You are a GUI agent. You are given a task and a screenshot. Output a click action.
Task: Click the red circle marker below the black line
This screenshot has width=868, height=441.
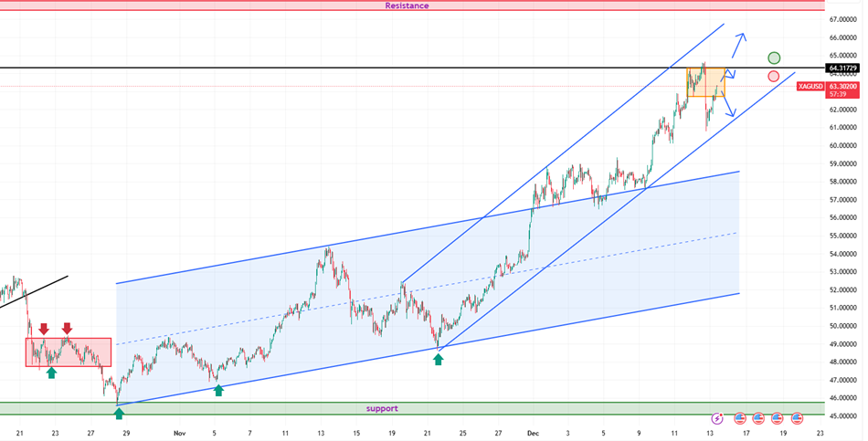[x=774, y=77]
